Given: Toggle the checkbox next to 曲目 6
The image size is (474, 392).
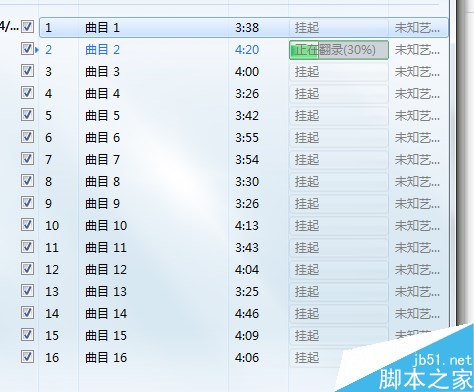Looking at the screenshot, I should click(x=27, y=136).
